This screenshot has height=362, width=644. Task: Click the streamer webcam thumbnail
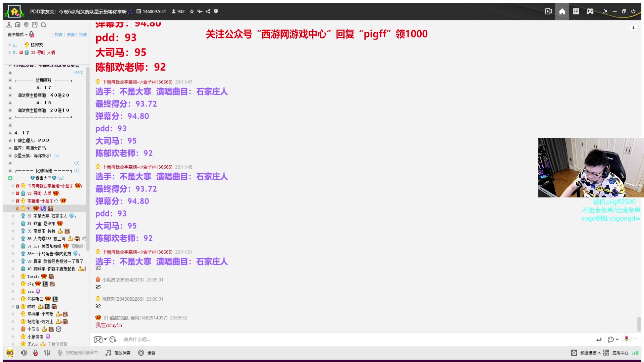pos(591,168)
